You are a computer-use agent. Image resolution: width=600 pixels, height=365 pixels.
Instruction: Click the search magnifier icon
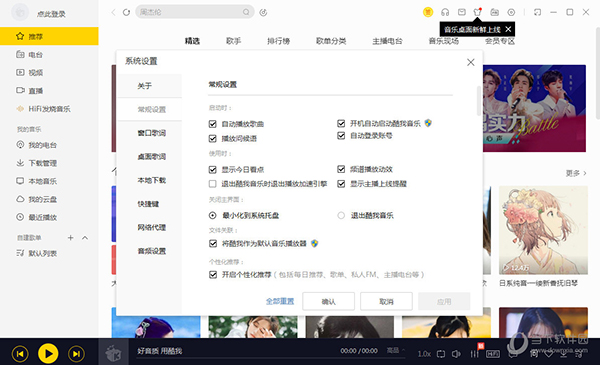pos(246,12)
